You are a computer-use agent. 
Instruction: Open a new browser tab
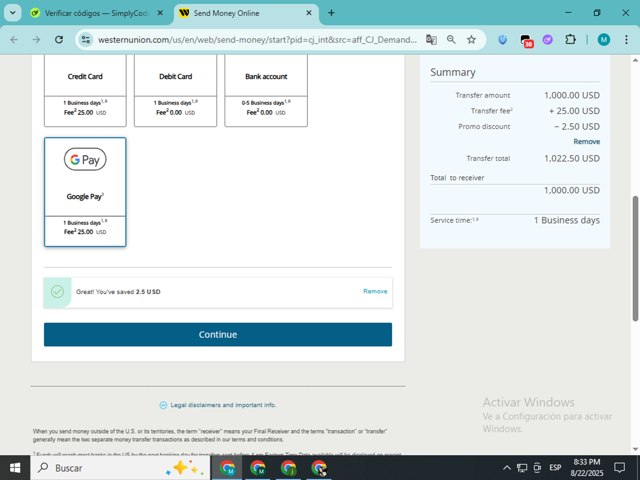[x=331, y=13]
